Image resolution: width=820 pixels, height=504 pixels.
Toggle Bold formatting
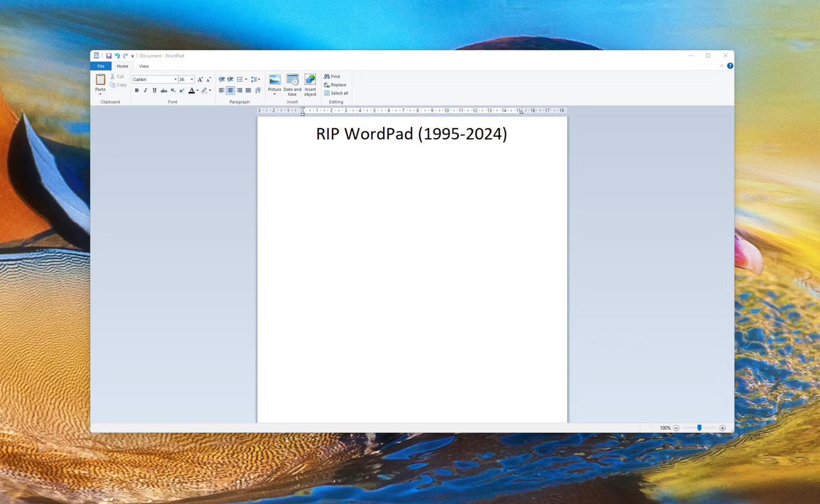(137, 90)
